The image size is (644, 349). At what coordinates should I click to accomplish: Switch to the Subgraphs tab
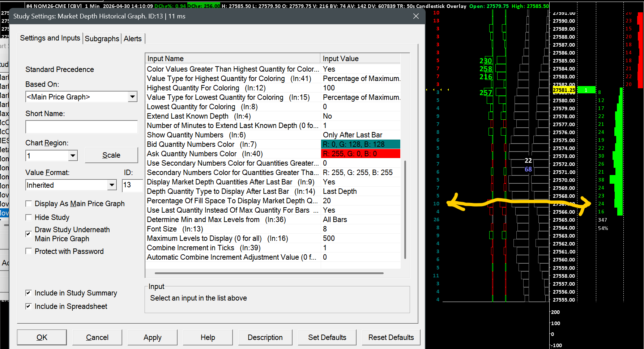click(102, 39)
